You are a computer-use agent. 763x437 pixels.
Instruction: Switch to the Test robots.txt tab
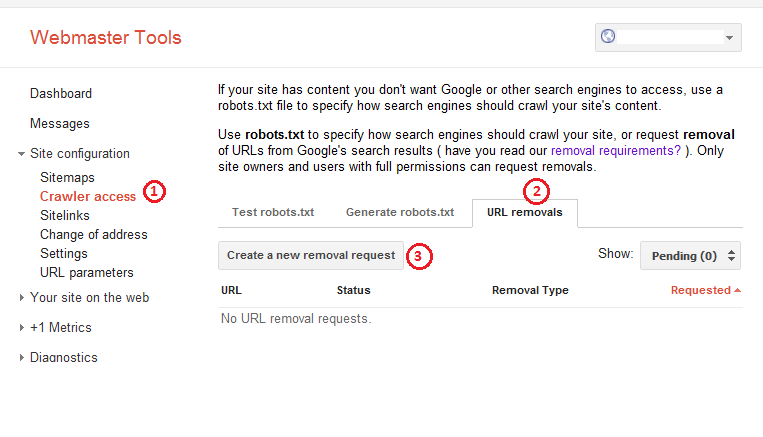point(272,212)
